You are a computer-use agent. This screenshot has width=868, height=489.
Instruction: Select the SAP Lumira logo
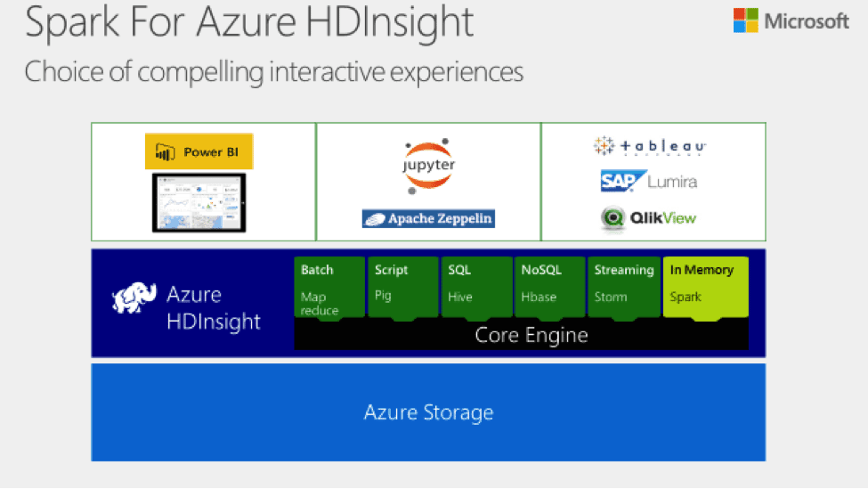(x=649, y=181)
